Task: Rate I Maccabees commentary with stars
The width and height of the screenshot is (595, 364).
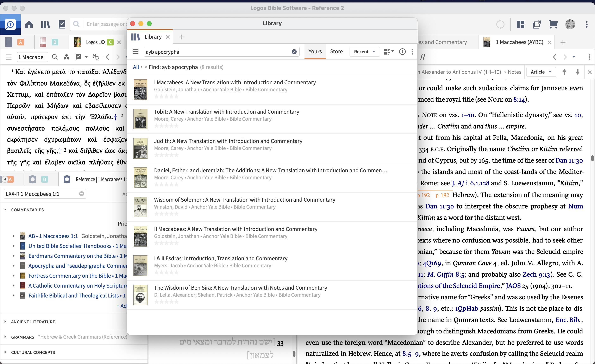Action: (x=166, y=96)
